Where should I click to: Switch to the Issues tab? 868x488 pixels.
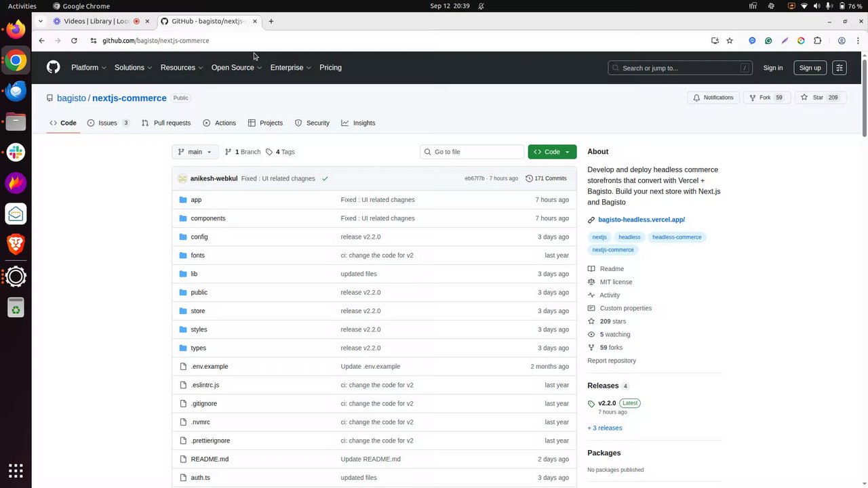(108, 123)
